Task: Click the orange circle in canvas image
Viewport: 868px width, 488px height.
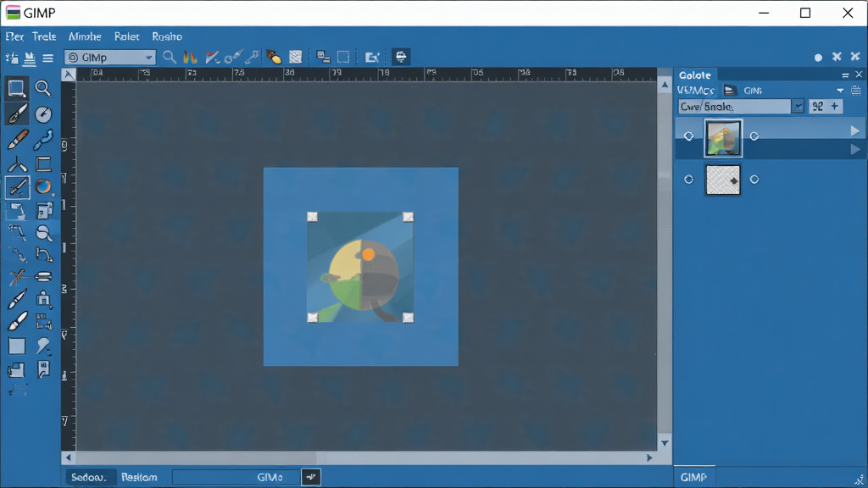Action: coord(368,254)
